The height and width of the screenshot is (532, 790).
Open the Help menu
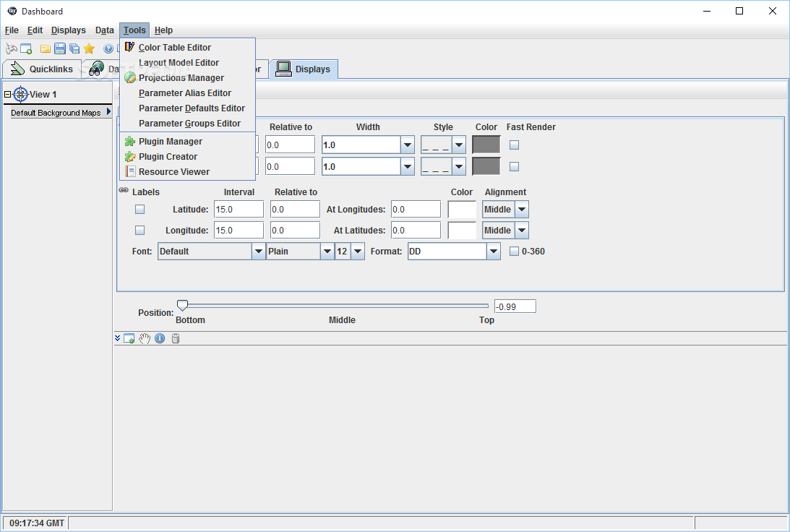pyautogui.click(x=164, y=30)
